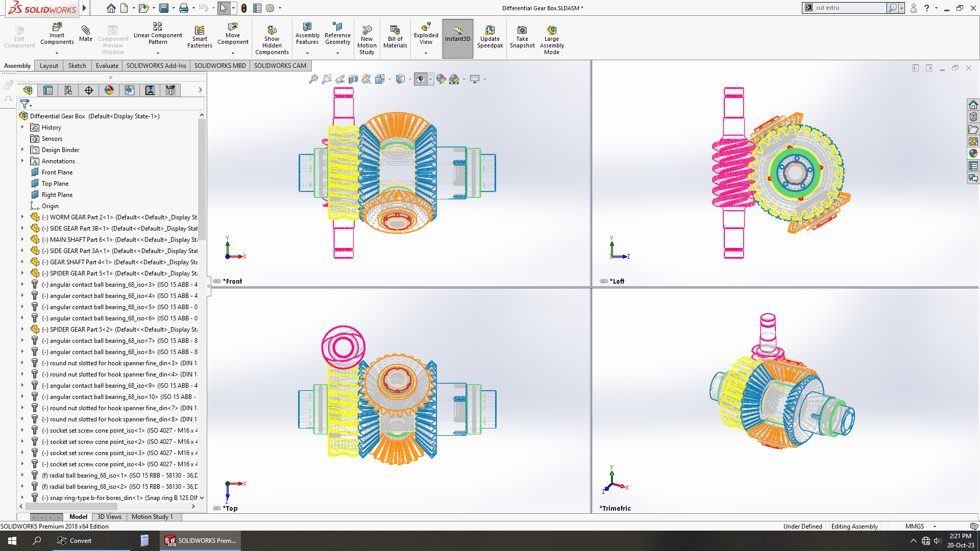Open the Section View tool
Image resolution: width=980 pixels, height=551 pixels.
point(353,79)
